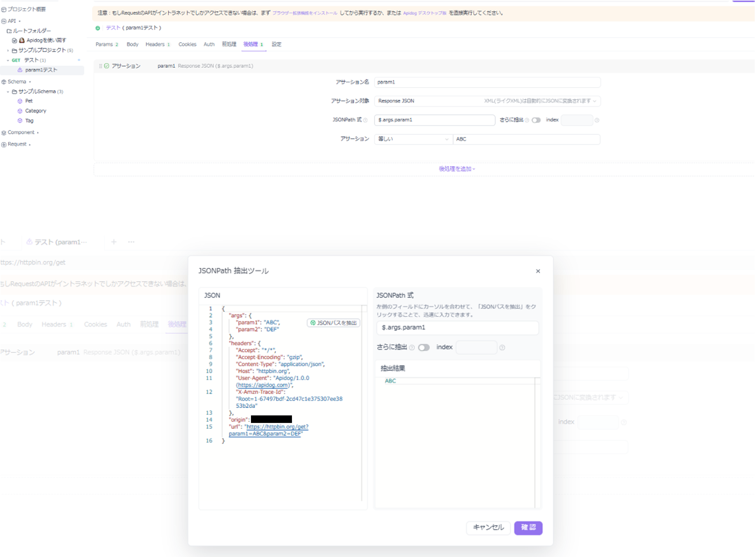Click the dialog's $.args.param1 JSONPath input

pyautogui.click(x=457, y=328)
